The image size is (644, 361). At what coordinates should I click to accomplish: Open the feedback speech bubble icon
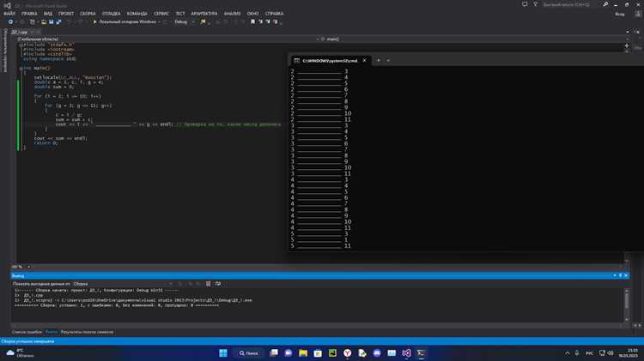(x=525, y=4)
